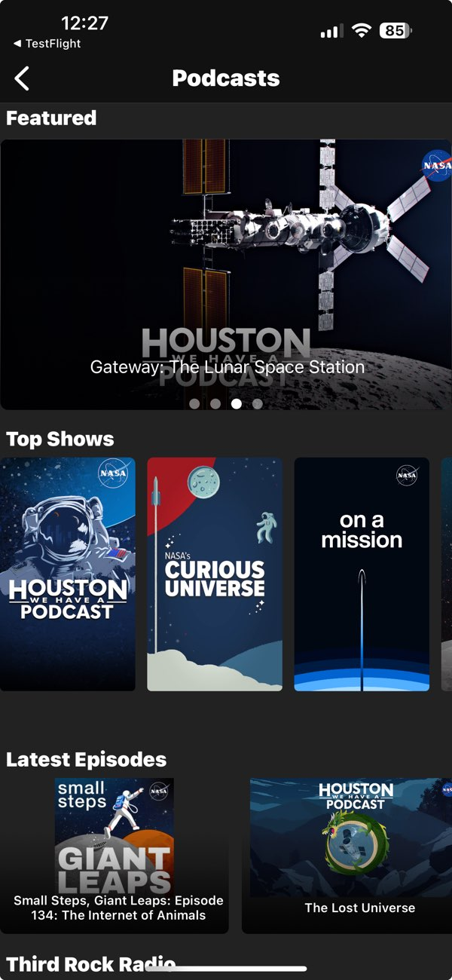
Task: Tap the cellular signal bars
Action: click(x=331, y=31)
